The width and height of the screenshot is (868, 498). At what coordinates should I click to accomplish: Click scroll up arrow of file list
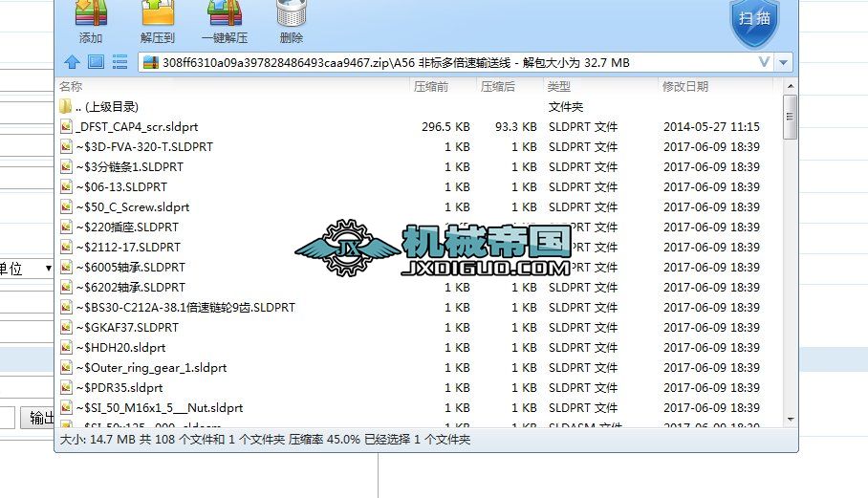[791, 86]
